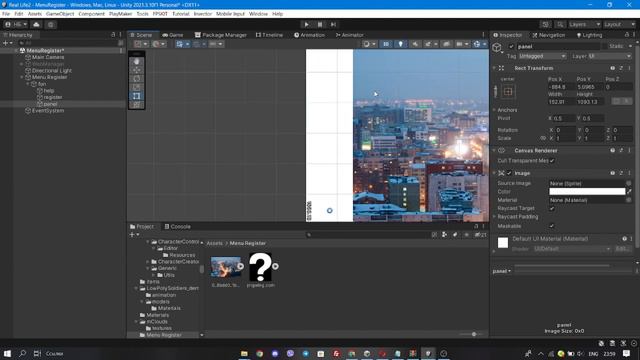The width and height of the screenshot is (640, 360).
Task: Toggle 2D scene view mode
Action: (x=386, y=44)
